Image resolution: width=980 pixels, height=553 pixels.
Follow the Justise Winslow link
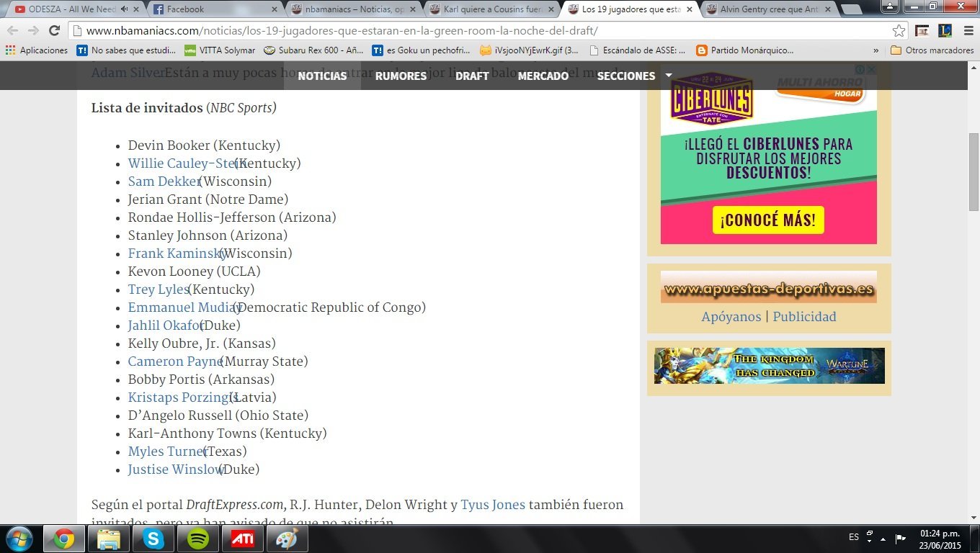[177, 469]
